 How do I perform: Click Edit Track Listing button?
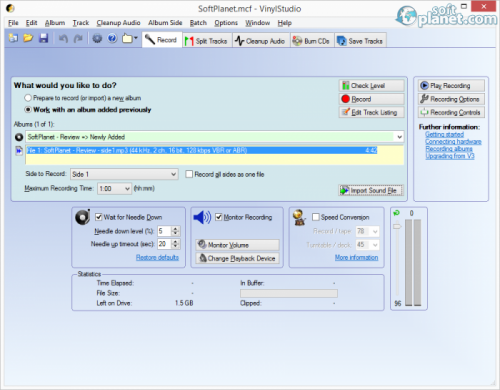pyautogui.click(x=372, y=112)
